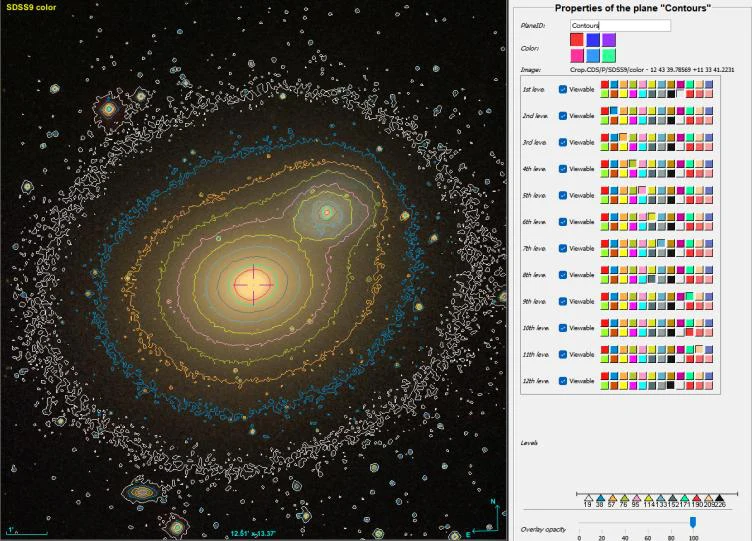Pick the cyan swatch for 6th level
The image size is (752, 541).
coord(643,226)
